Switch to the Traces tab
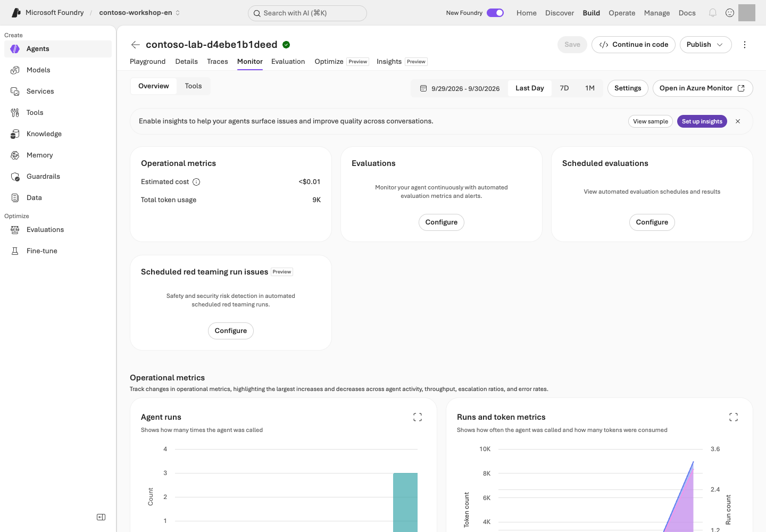766x532 pixels. [218, 62]
